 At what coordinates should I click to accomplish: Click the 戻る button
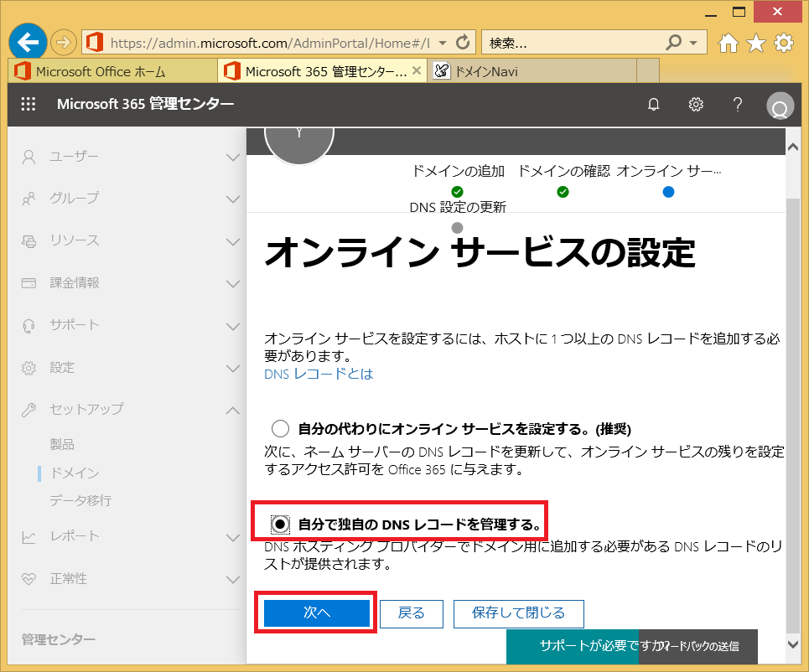(x=412, y=613)
